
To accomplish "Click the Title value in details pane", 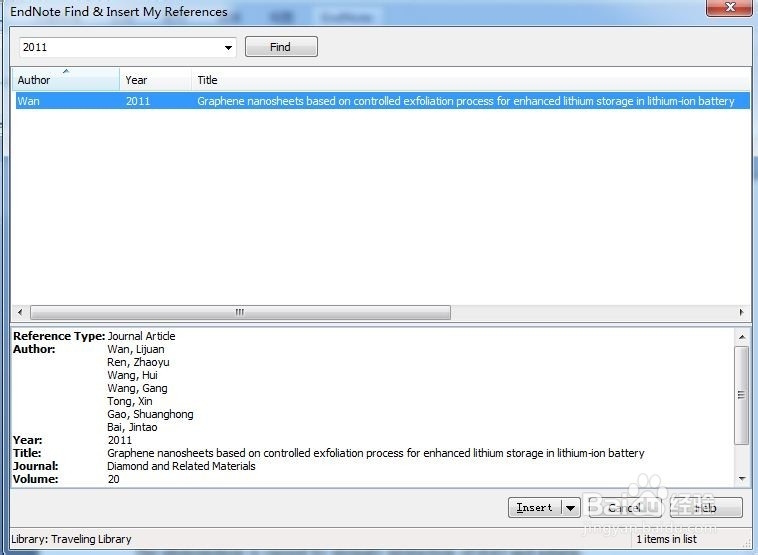I will (x=376, y=453).
